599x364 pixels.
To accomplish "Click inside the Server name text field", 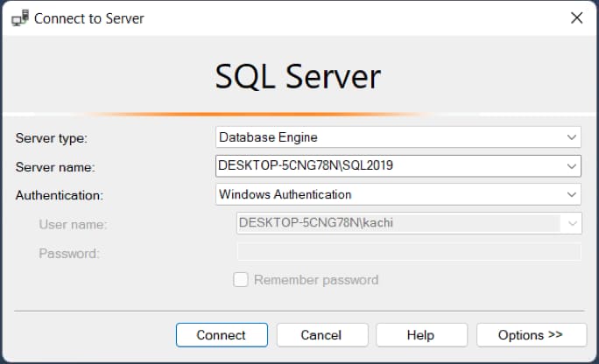I will (x=385, y=165).
